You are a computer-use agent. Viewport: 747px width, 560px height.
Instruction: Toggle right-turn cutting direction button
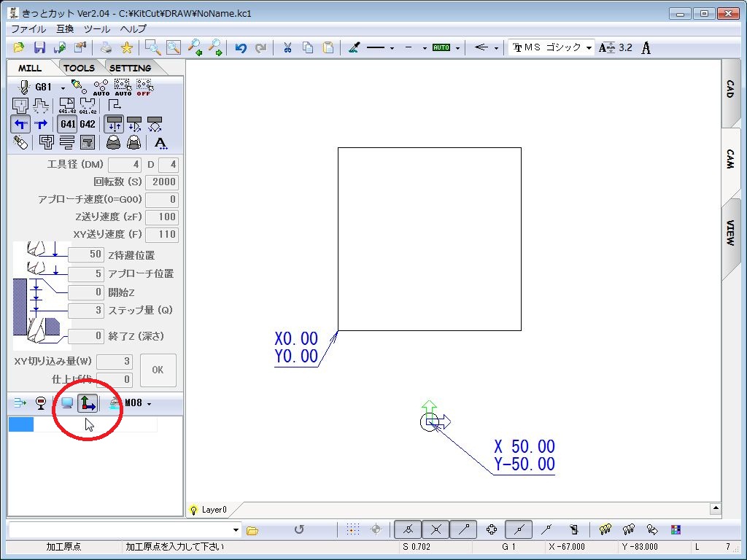[x=41, y=124]
